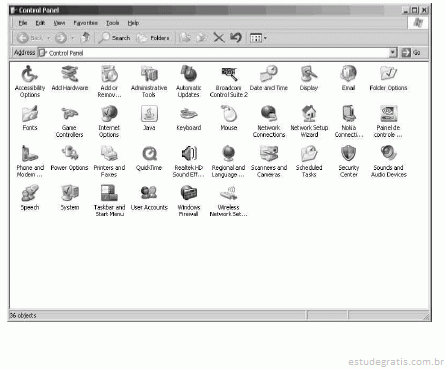This screenshot has height=369, width=445.
Task: Click the Copy To toolbar icon
Action: 202,38
